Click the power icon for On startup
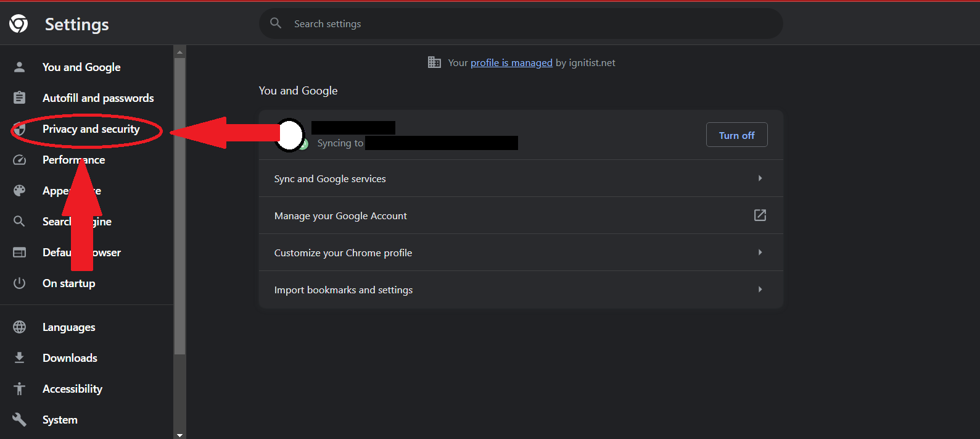Screen dimensions: 980x439 [x=20, y=283]
